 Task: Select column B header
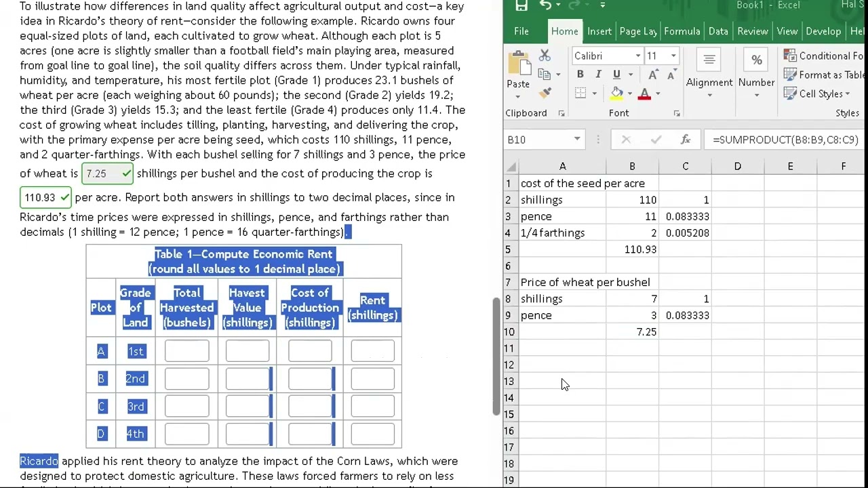click(632, 166)
